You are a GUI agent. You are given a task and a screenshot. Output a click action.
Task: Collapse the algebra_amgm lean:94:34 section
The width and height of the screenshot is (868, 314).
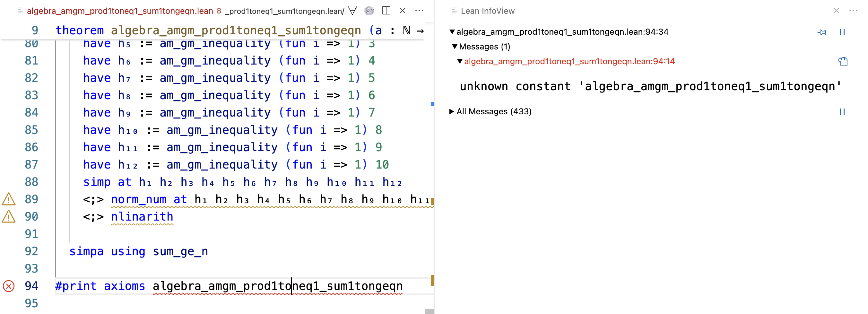[452, 32]
